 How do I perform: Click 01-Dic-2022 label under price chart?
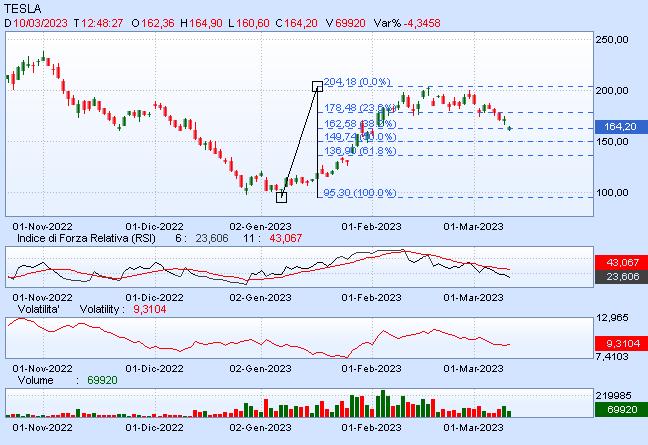154,226
